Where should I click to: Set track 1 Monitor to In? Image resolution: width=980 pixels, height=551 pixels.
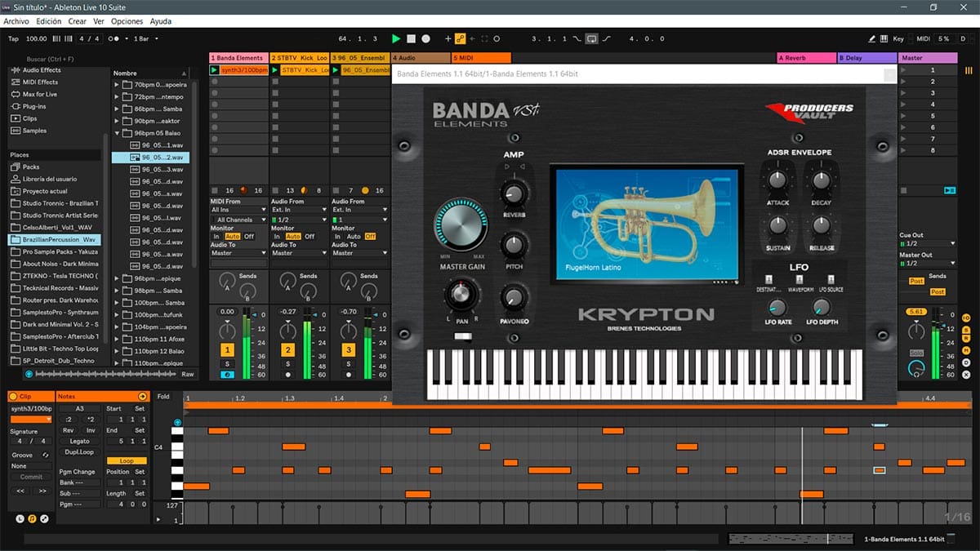[x=217, y=237]
